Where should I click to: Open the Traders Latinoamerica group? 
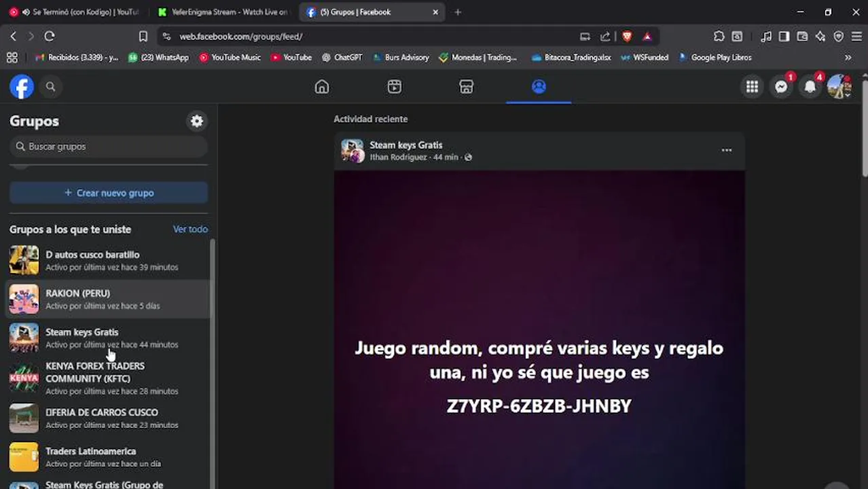click(109, 457)
